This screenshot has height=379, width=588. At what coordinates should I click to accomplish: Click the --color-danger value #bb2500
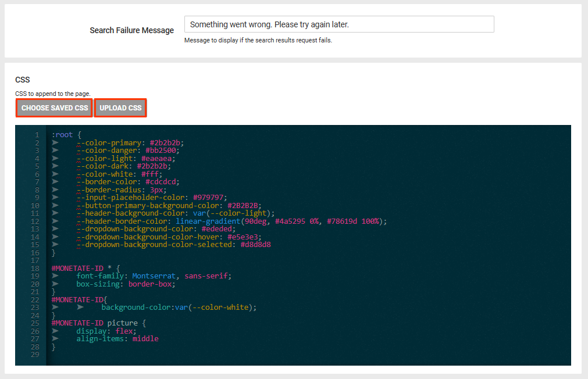point(161,151)
